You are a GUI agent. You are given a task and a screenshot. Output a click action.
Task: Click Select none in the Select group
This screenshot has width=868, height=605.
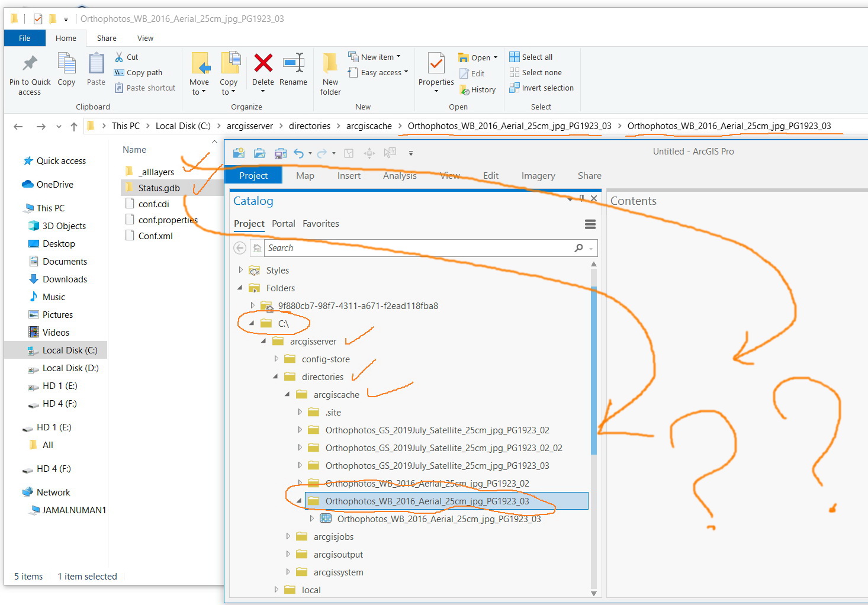[x=536, y=72]
